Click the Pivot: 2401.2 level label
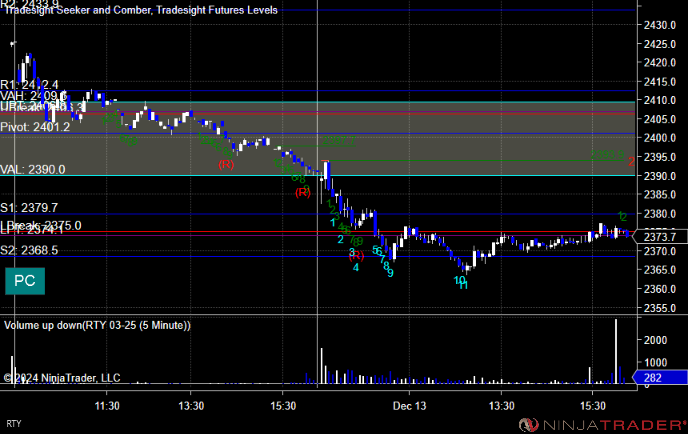 click(35, 127)
